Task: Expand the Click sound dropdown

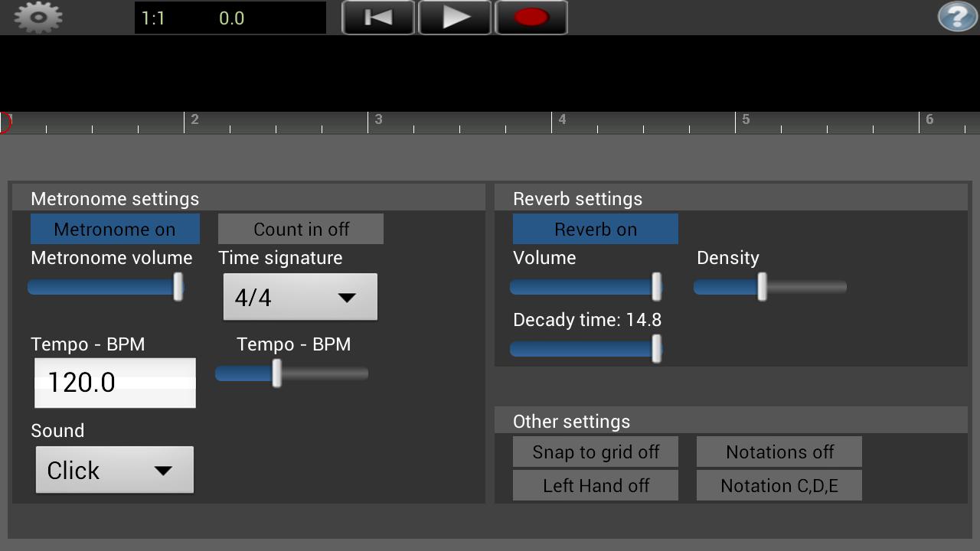Action: (115, 470)
